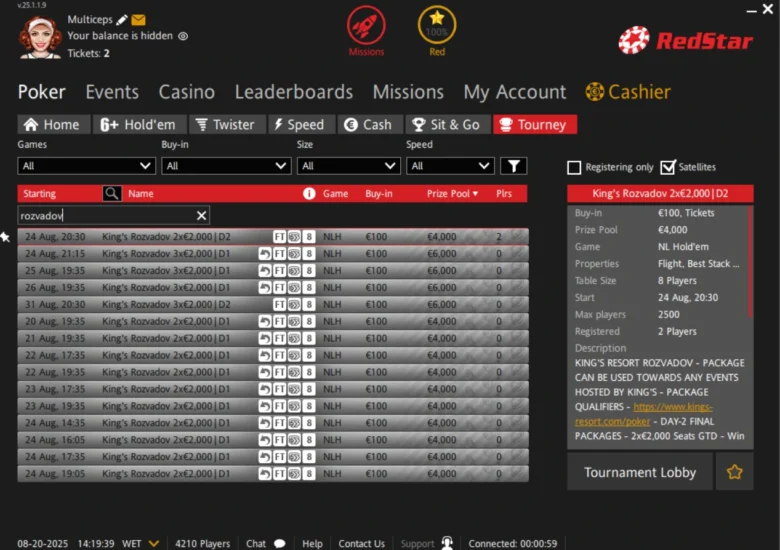
Task: Click re-entry icon on 25 Aug row
Action: tap(265, 271)
